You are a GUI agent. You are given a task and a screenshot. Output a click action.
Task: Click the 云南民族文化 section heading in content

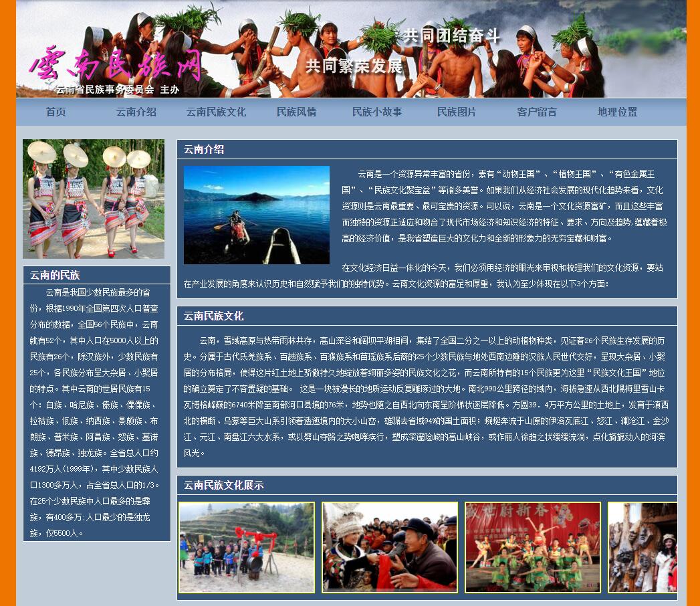coord(213,316)
